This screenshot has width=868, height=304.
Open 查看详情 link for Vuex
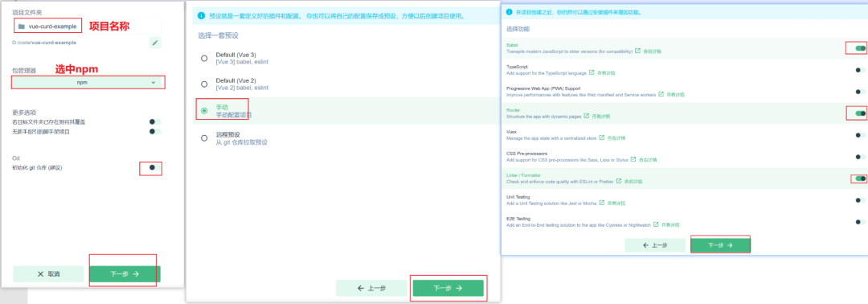tap(616, 138)
